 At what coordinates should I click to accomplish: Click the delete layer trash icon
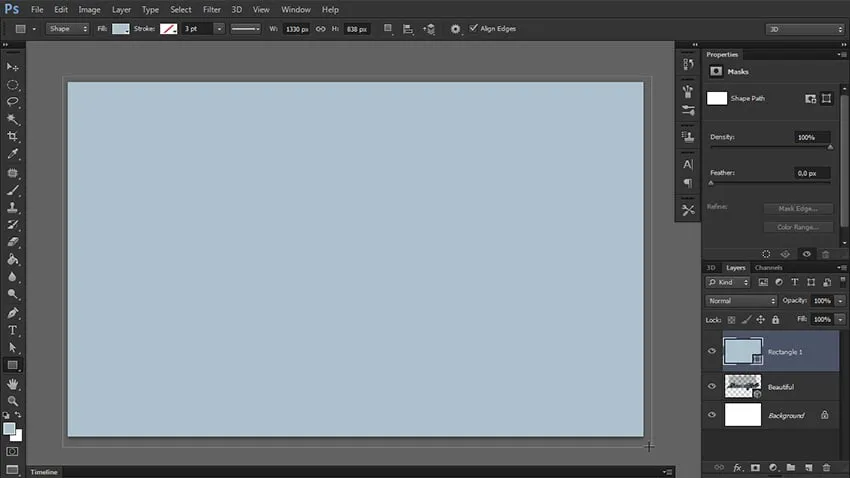point(825,467)
